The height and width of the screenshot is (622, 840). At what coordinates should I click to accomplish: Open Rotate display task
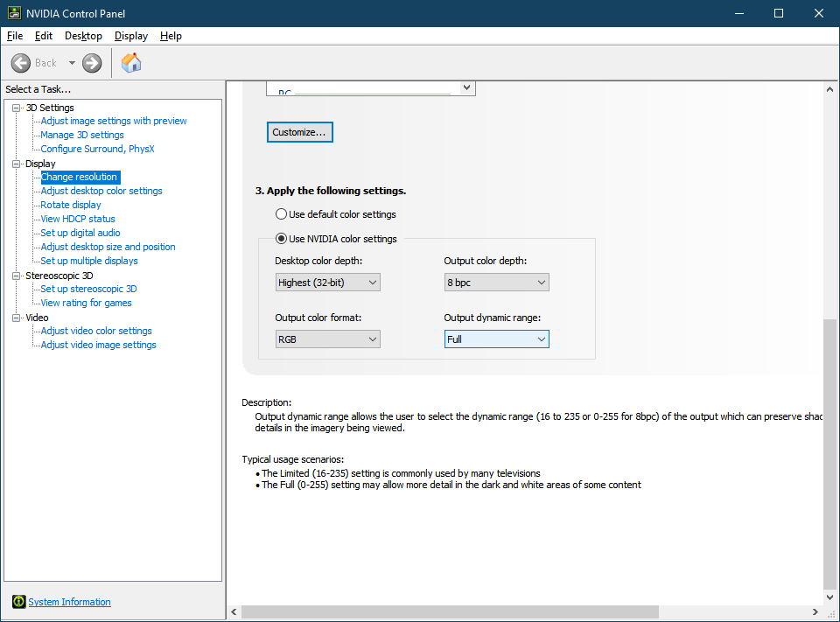pyautogui.click(x=71, y=205)
